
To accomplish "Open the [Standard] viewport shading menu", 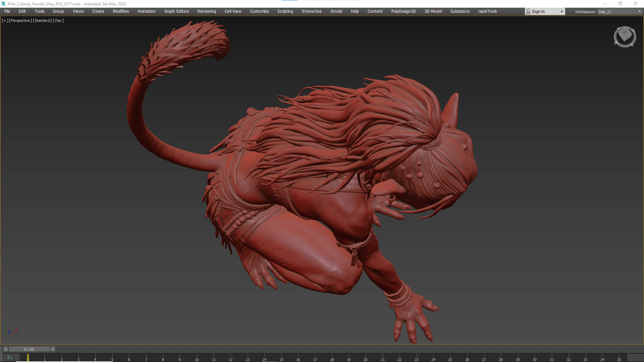I will coord(42,20).
